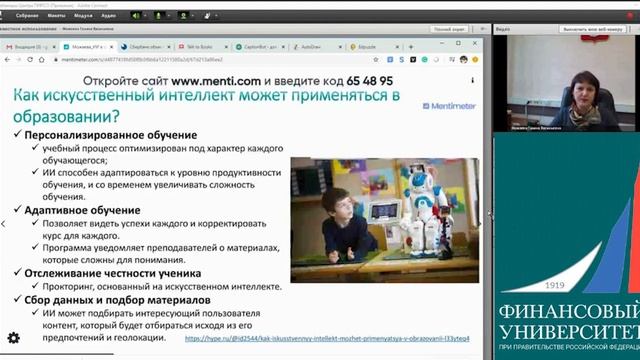Screen dimensions: 640x360
Task: Open a new browser tab
Action: click(x=411, y=47)
